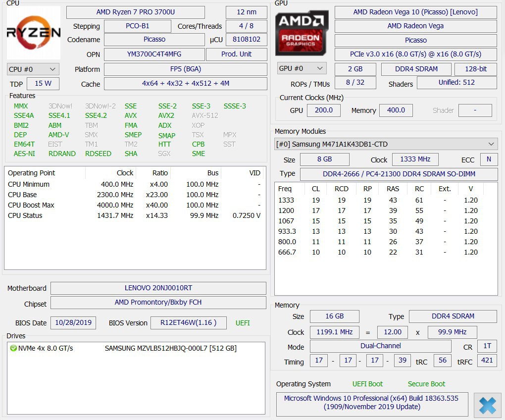
Task: Click the RDSEED feature label
Action: (x=98, y=154)
